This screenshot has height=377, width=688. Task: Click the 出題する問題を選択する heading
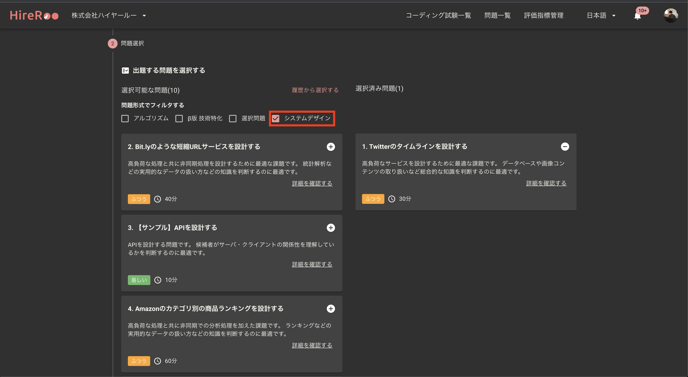pos(169,70)
